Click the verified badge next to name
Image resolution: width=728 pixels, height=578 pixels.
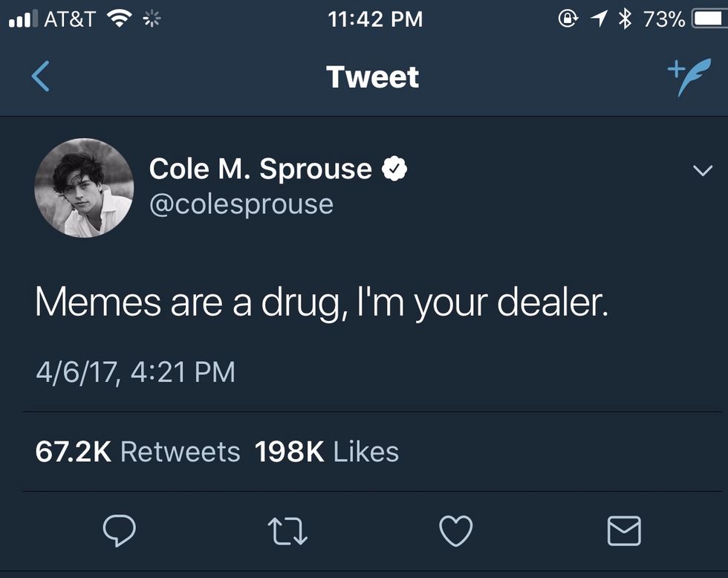[394, 169]
